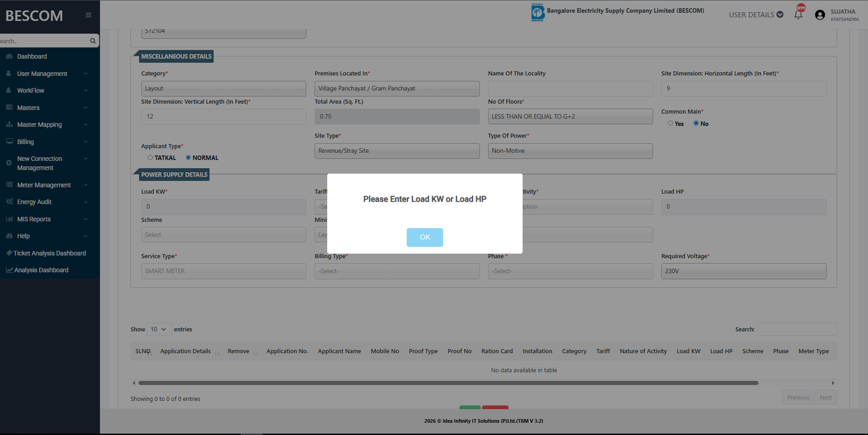Click the Site Dimension Horizontal Length field
868x435 pixels.
743,89
